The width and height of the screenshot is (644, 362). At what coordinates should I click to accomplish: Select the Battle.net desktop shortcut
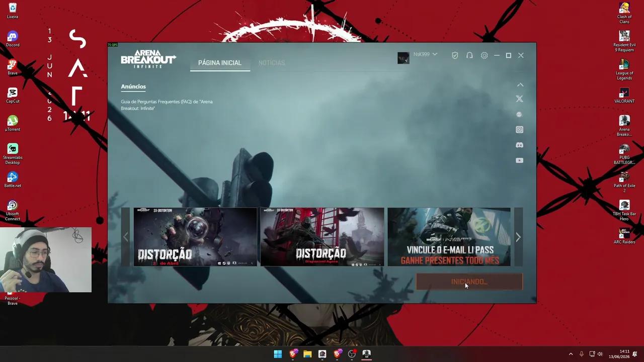[13, 180]
